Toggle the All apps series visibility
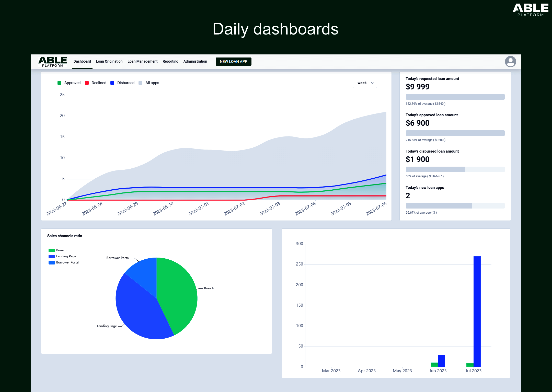This screenshot has height=392, width=552. [149, 83]
